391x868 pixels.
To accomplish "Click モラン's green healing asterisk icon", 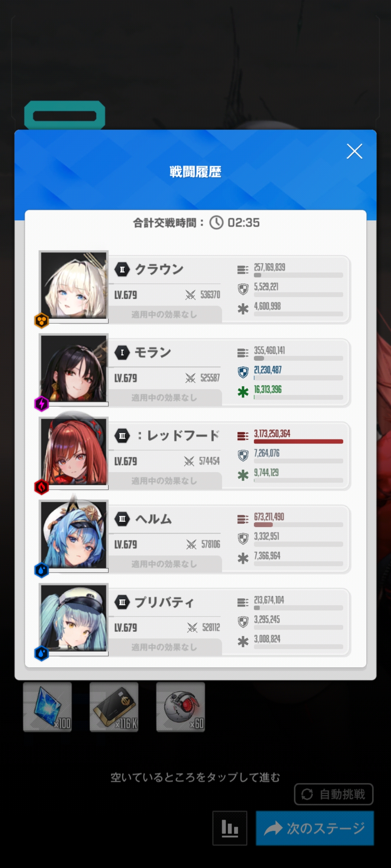I will (x=243, y=392).
